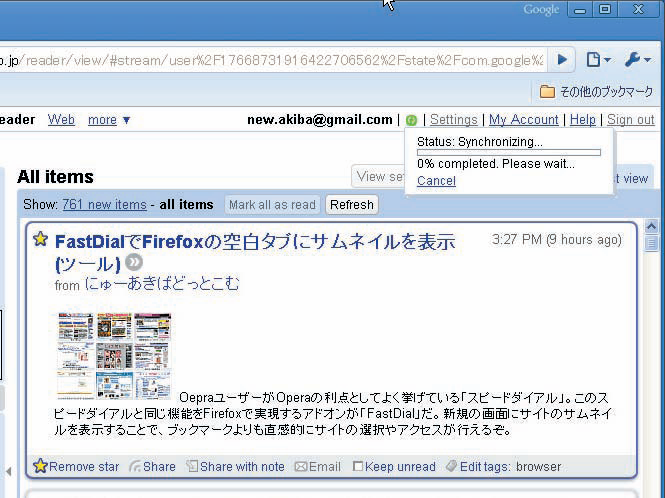Click the green offline sync status icon
This screenshot has height=498, width=665.
411,120
